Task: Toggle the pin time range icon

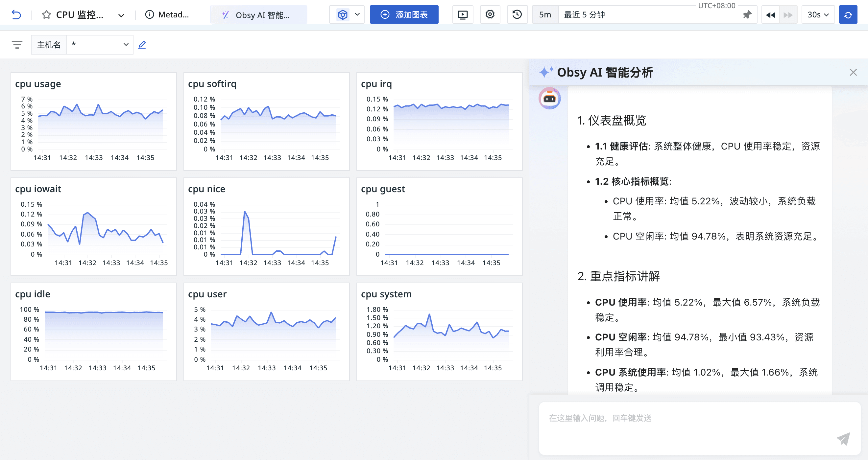Action: (747, 14)
